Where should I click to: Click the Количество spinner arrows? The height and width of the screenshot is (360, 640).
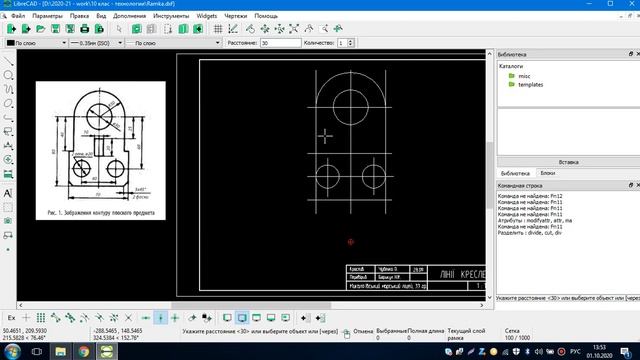tap(350, 43)
